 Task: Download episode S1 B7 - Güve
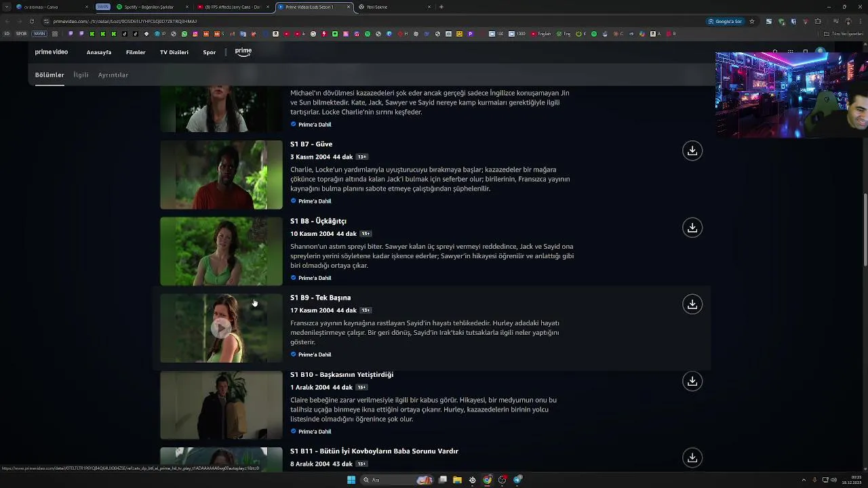tap(692, 151)
